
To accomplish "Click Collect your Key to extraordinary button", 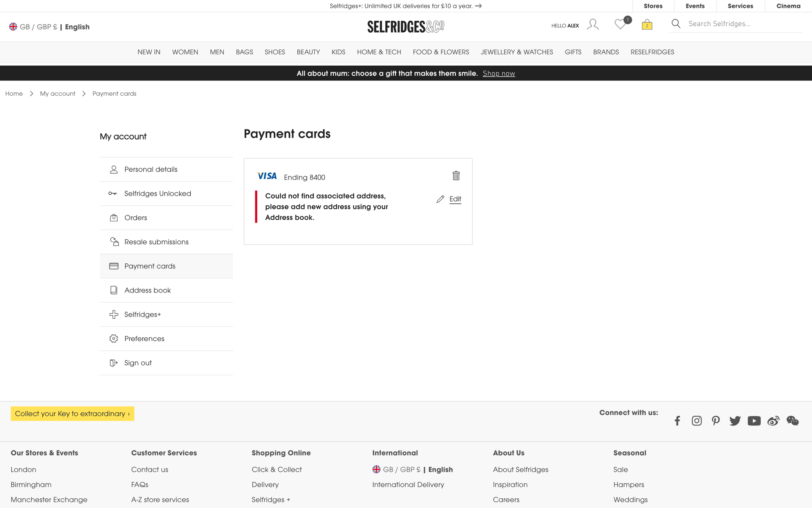I will (72, 414).
